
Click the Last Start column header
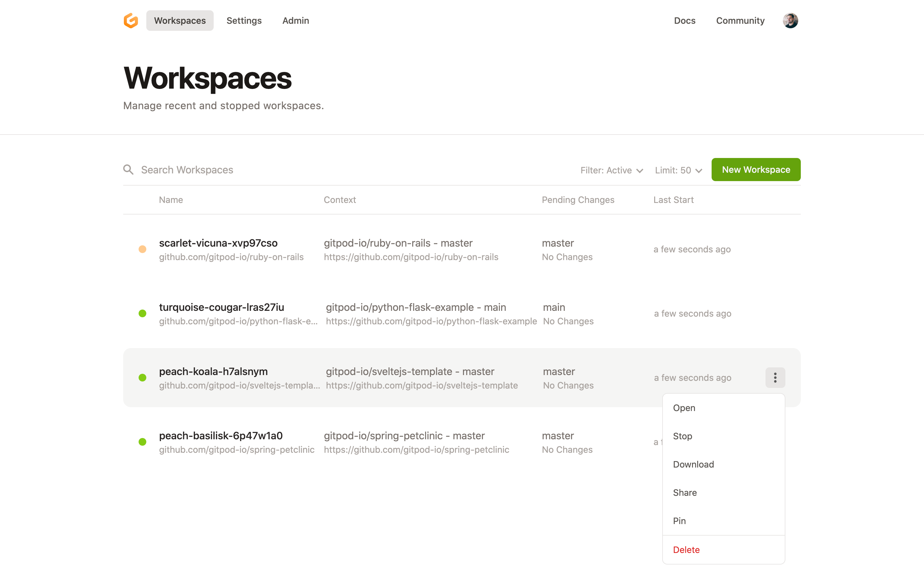pyautogui.click(x=673, y=200)
